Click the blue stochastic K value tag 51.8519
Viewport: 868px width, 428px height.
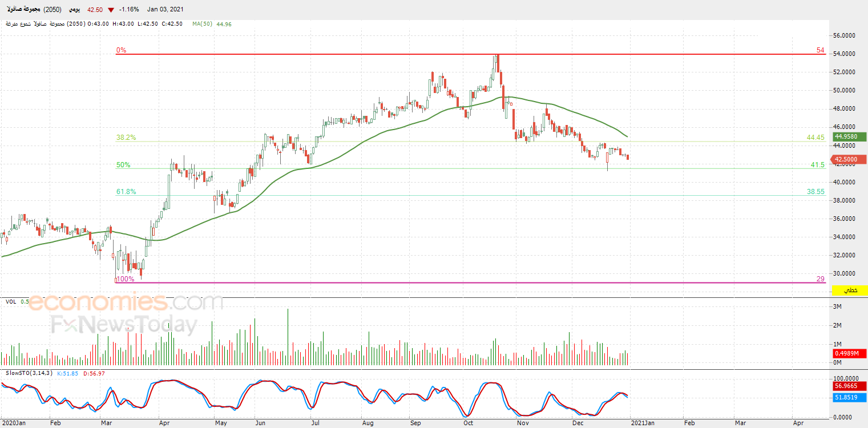tap(849, 397)
